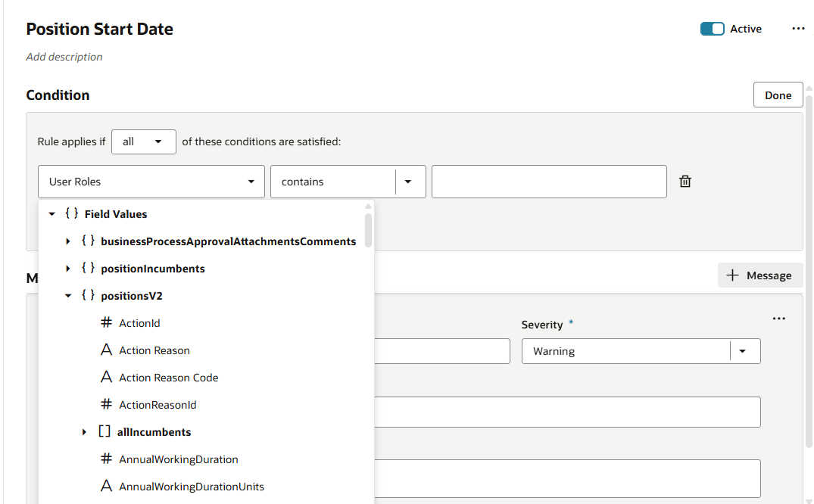Click the text type icon beside Action Reason Code
This screenshot has height=504, width=814.
point(107,377)
